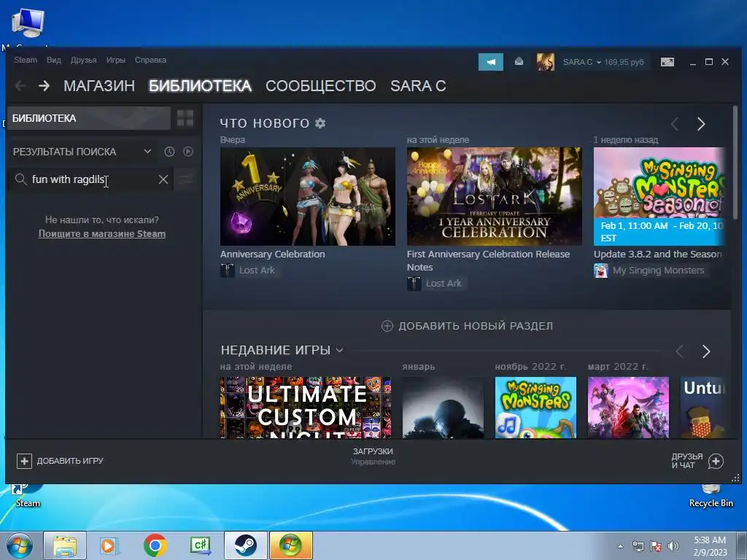Viewport: 747px width, 560px height.
Task: Switch to Big Picture mode icon
Action: pyautogui.click(x=667, y=62)
